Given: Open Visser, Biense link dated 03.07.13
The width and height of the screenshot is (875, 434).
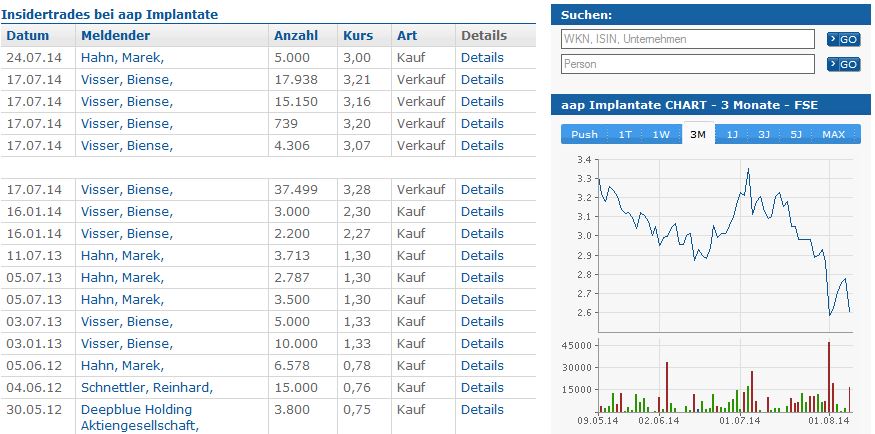Looking at the screenshot, I should (127, 322).
